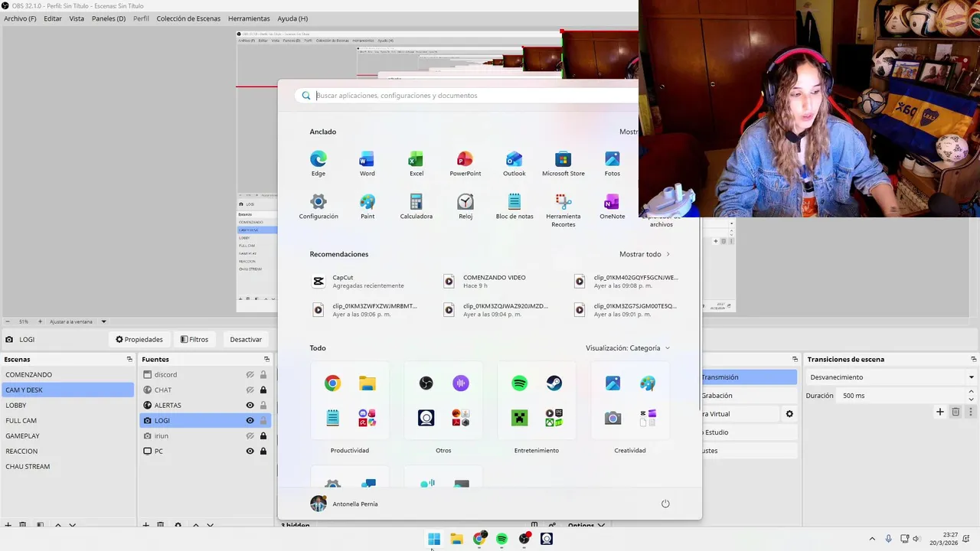This screenshot has width=980, height=551.
Task: Unlock the CHAT source lock
Action: click(263, 390)
